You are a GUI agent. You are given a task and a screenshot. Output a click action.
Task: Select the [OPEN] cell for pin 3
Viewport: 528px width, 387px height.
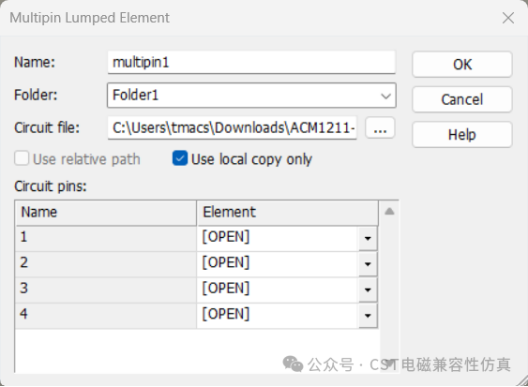click(x=277, y=290)
